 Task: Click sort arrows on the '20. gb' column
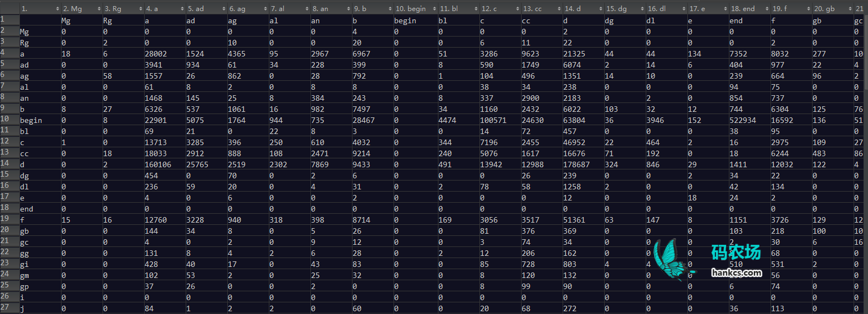click(850, 9)
